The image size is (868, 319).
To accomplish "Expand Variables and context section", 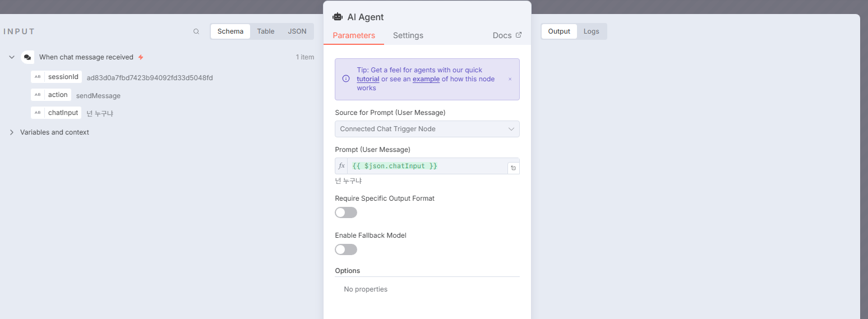I will 11,132.
